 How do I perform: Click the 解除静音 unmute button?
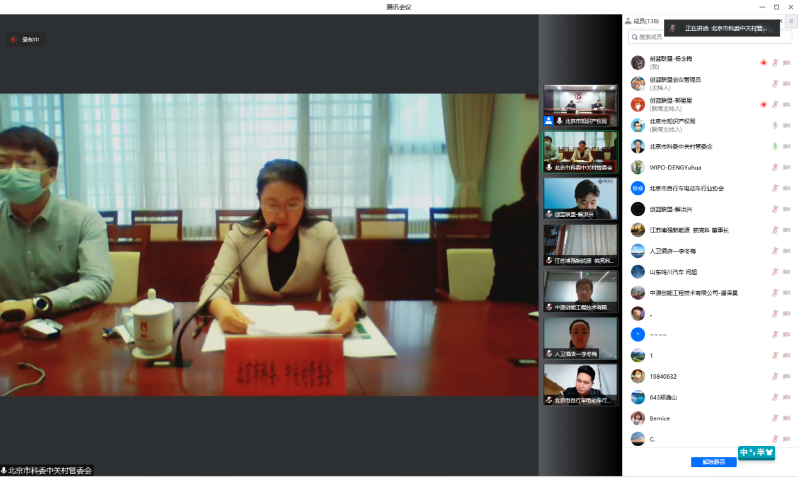(713, 462)
